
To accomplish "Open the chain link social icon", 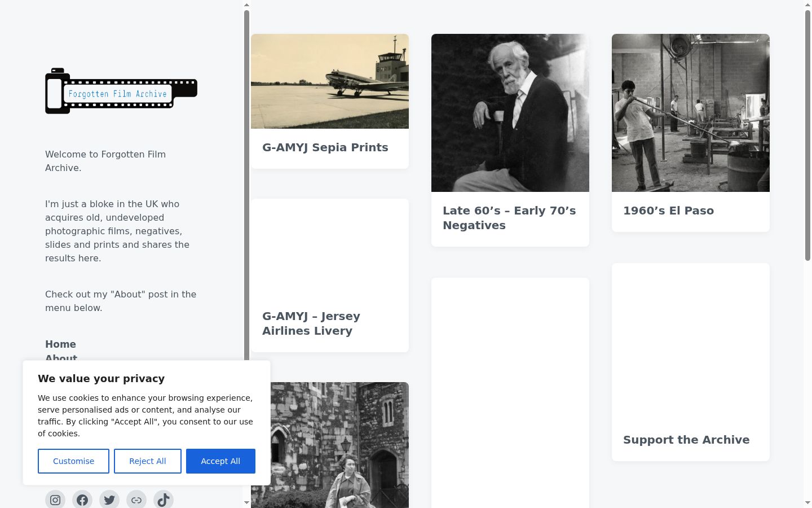I will [x=136, y=500].
